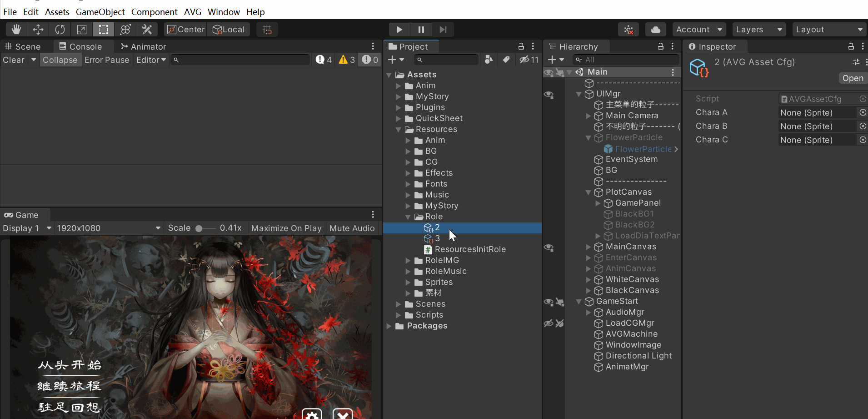The image size is (868, 419).
Task: Open Display 1 dropdown
Action: click(x=27, y=228)
